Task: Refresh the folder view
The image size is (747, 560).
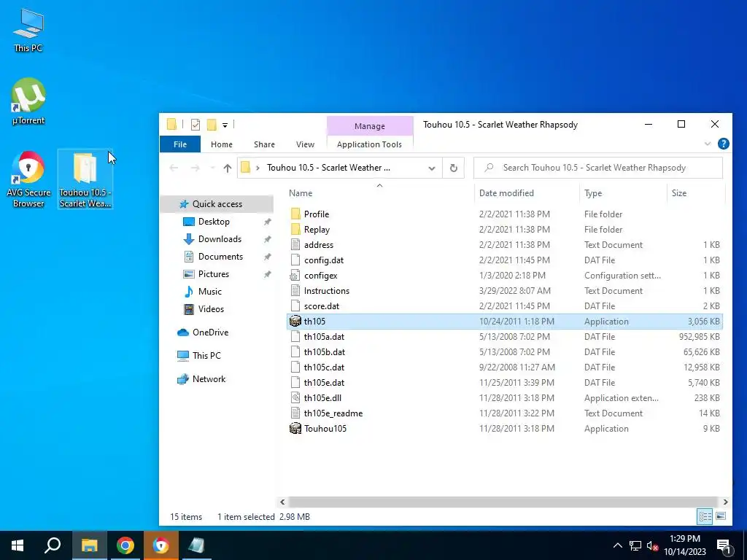Action: point(454,168)
